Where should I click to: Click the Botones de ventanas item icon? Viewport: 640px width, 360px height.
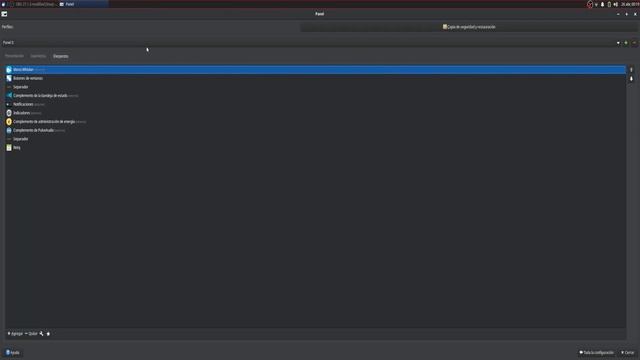9,78
